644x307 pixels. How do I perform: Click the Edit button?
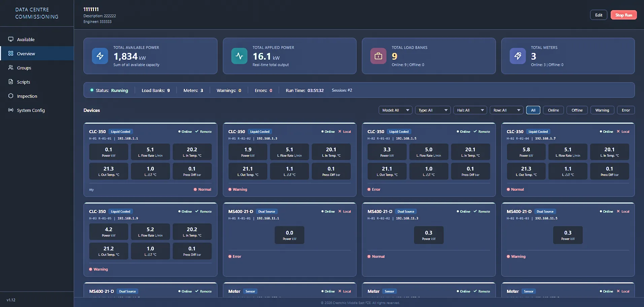[x=599, y=15]
